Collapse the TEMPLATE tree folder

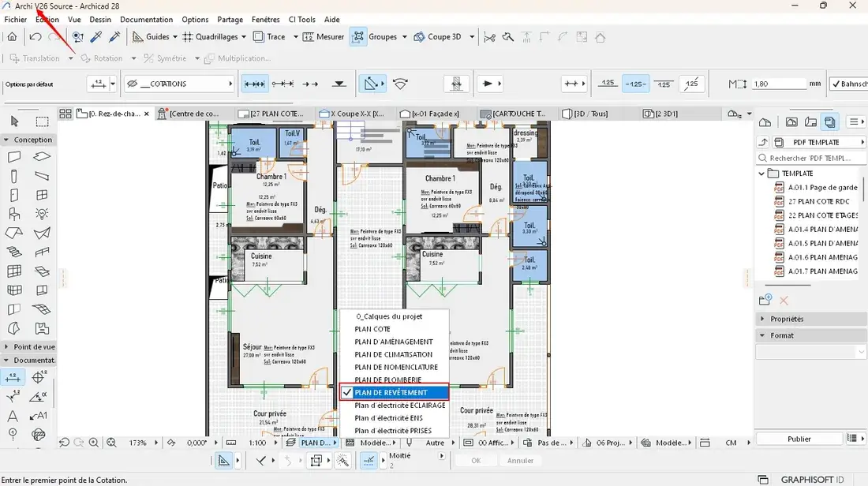pyautogui.click(x=761, y=174)
